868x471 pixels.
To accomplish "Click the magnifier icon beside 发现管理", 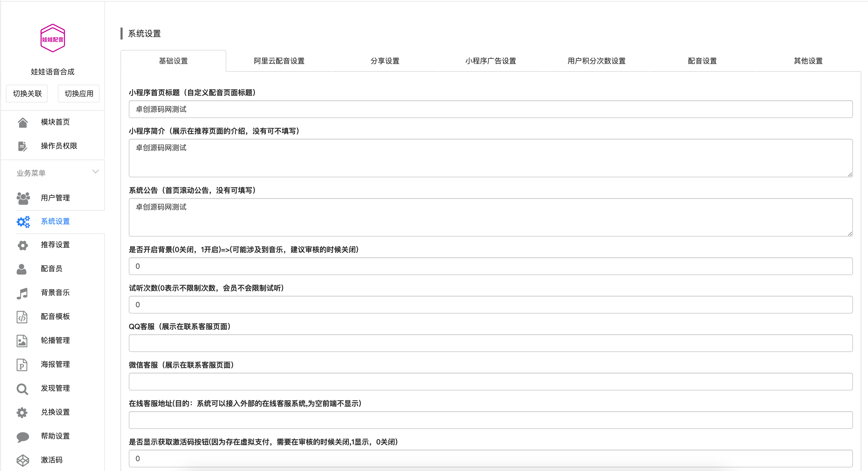I will pos(22,389).
